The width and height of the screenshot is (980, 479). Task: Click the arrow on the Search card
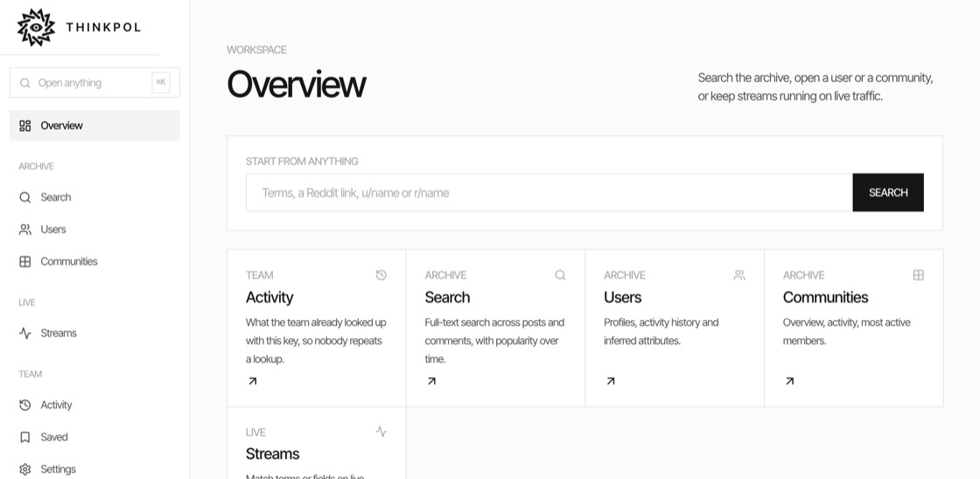coord(431,381)
